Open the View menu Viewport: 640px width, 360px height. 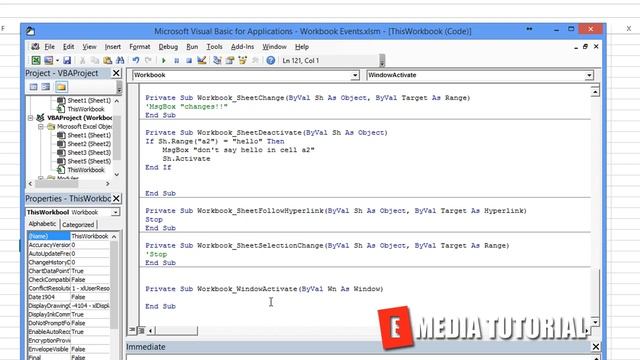coord(89,47)
